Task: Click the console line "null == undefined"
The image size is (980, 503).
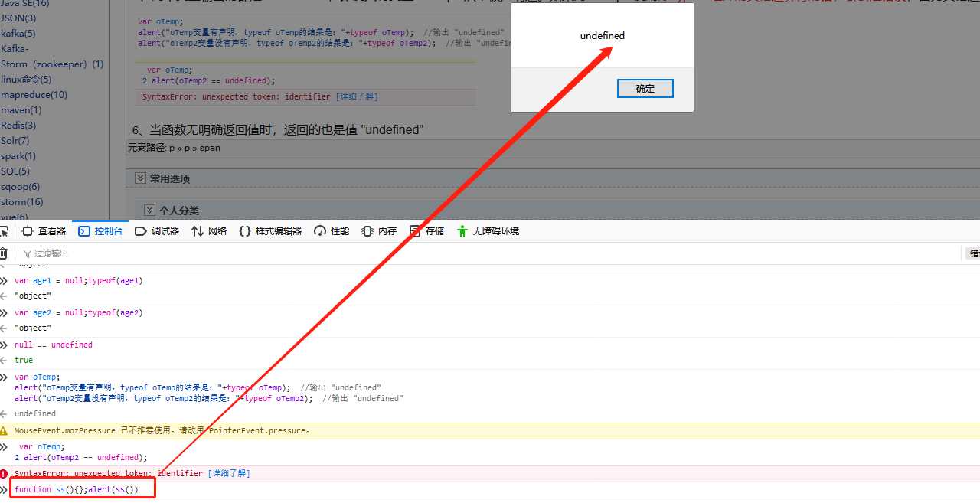Action: 54,345
